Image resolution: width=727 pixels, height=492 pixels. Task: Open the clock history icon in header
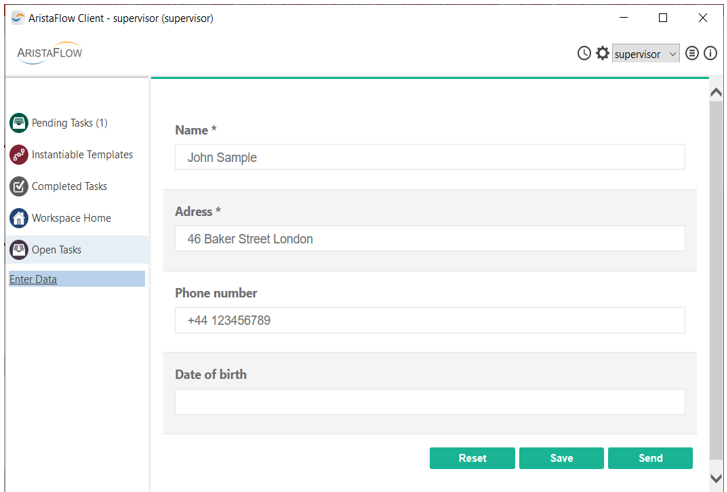coord(584,53)
